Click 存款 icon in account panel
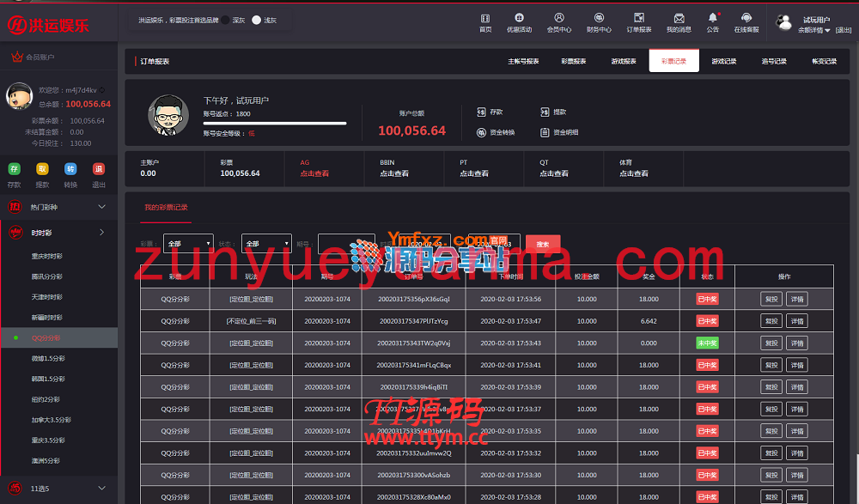 [481, 112]
